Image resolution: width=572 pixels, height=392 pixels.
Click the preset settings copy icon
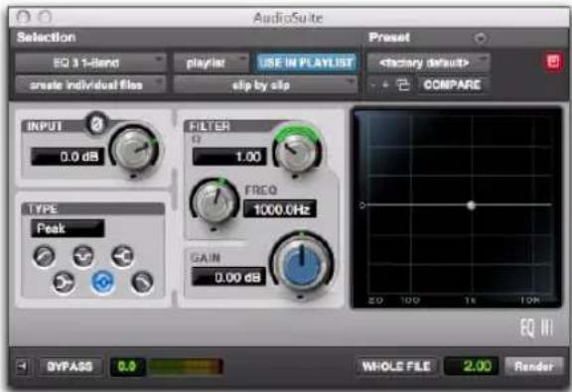click(x=403, y=85)
